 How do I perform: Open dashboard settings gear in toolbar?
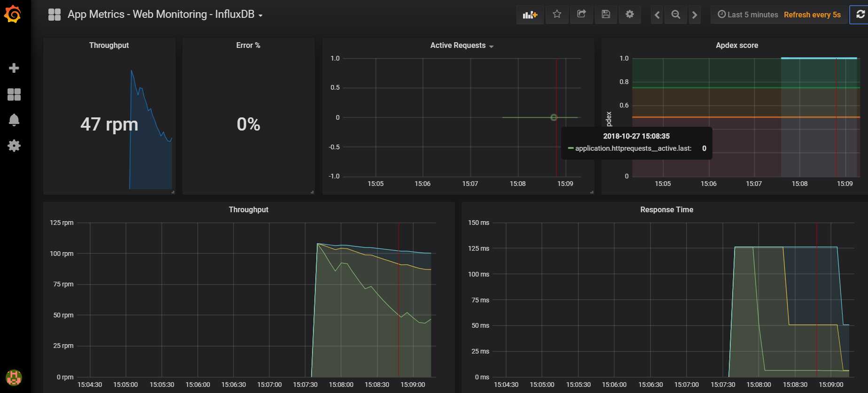pos(630,15)
